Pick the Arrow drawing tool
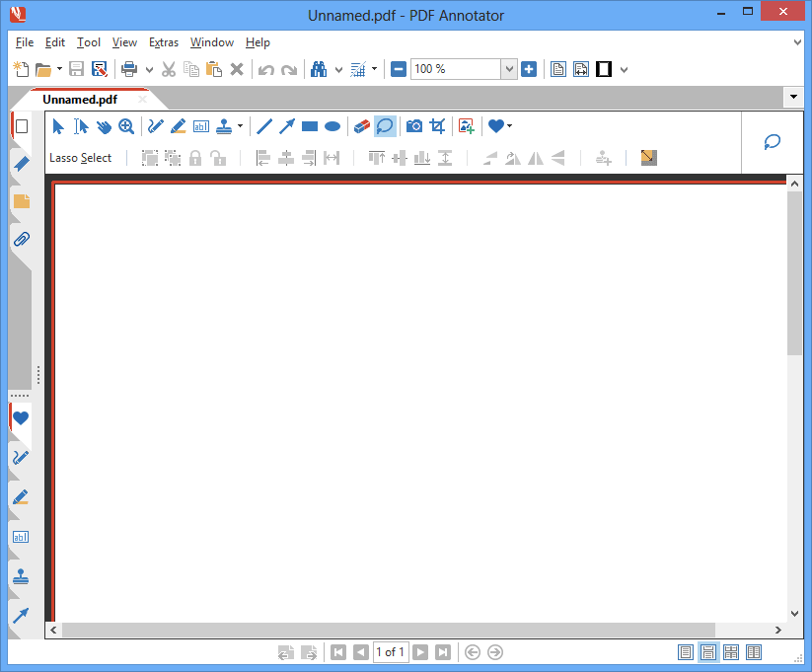 click(285, 126)
